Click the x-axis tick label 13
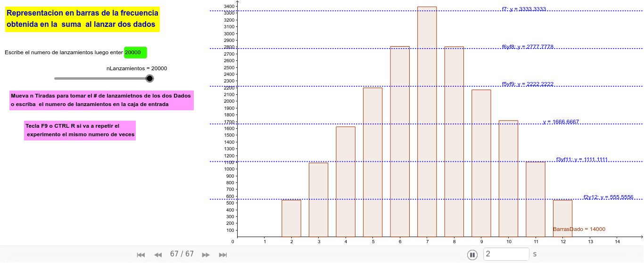644x263 pixels. point(590,241)
